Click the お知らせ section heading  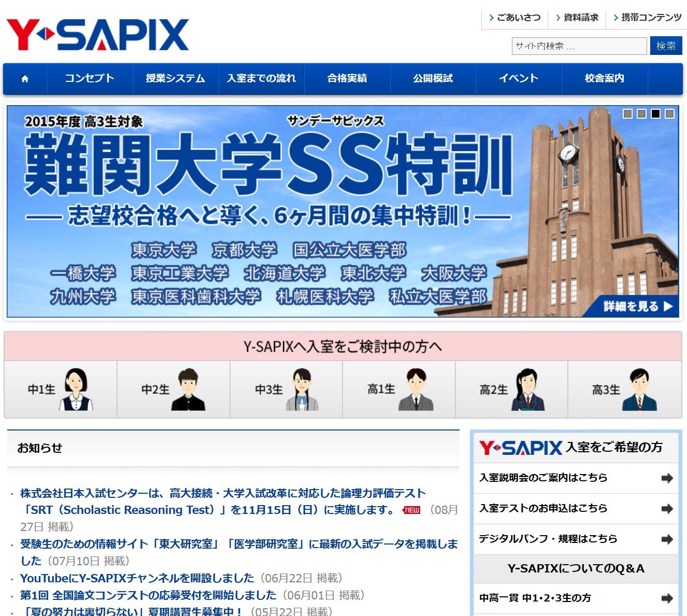[40, 448]
